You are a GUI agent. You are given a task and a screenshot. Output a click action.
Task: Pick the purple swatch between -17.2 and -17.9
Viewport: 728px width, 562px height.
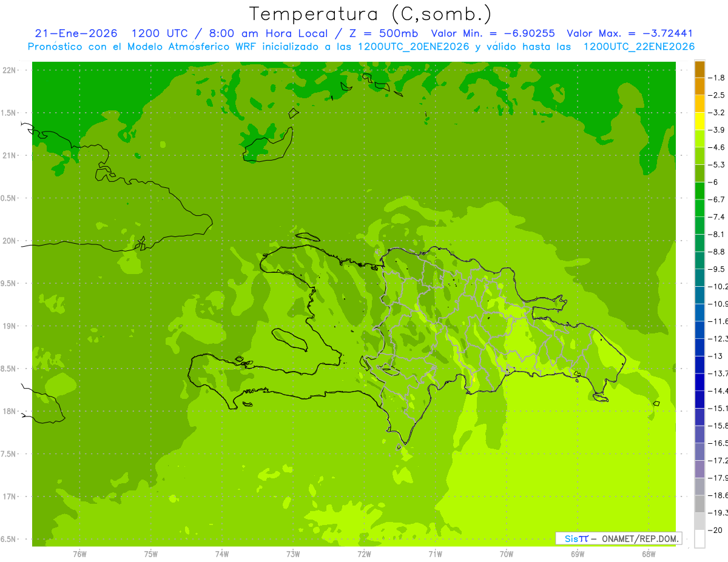[699, 469]
